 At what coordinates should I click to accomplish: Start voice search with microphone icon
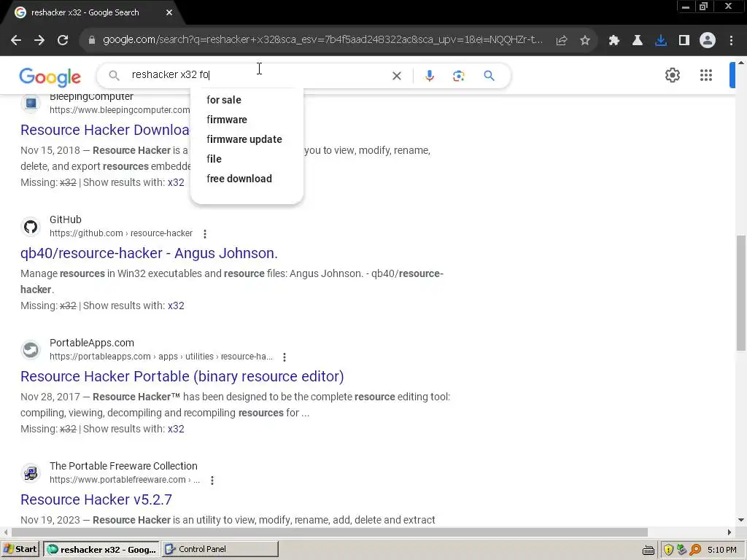click(429, 76)
